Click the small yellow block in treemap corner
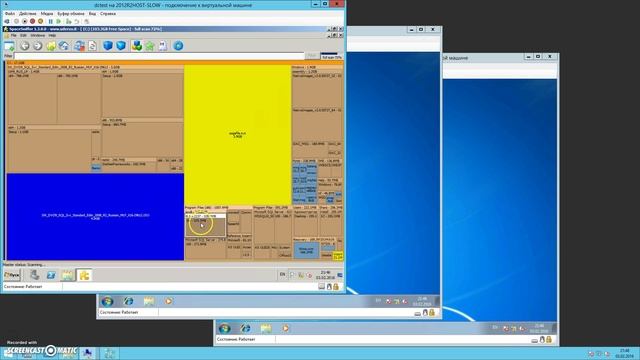The image size is (640, 360). [x=338, y=256]
